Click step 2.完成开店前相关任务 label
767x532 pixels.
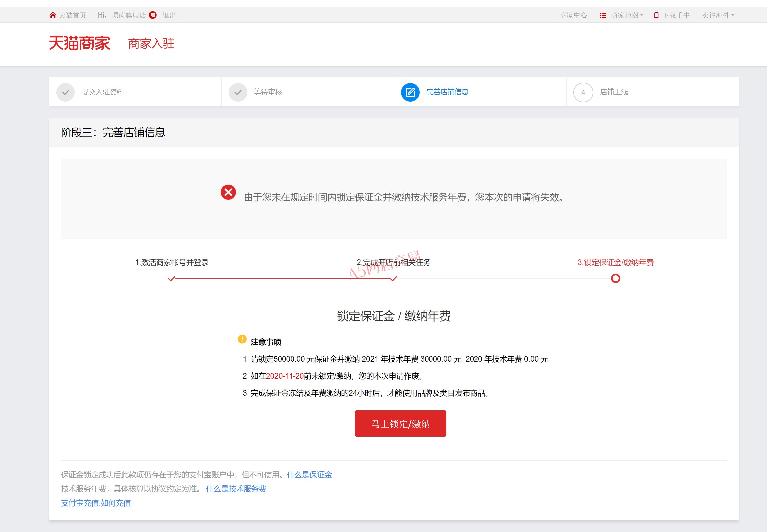pyautogui.click(x=393, y=262)
